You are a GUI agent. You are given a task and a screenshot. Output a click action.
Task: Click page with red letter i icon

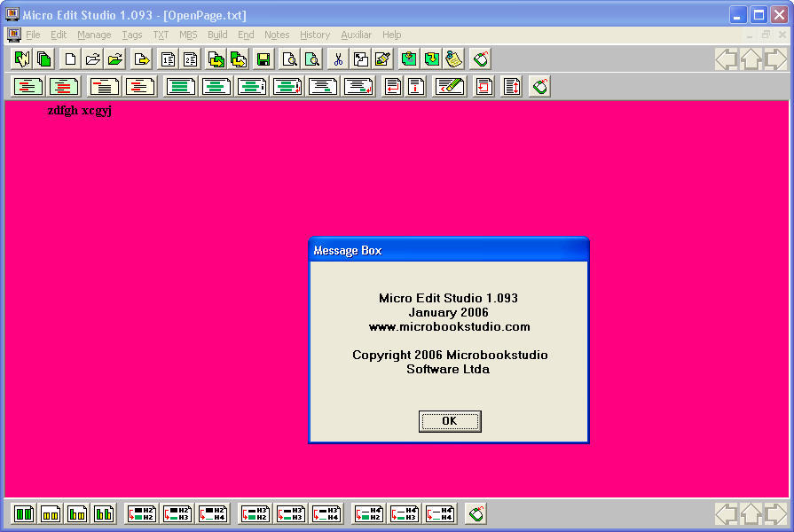pyautogui.click(x=416, y=87)
